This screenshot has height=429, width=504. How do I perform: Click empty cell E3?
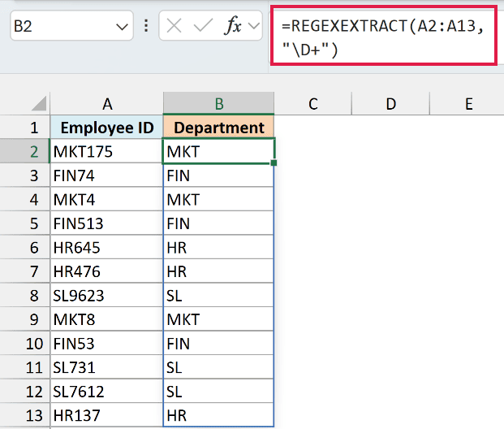pos(467,175)
